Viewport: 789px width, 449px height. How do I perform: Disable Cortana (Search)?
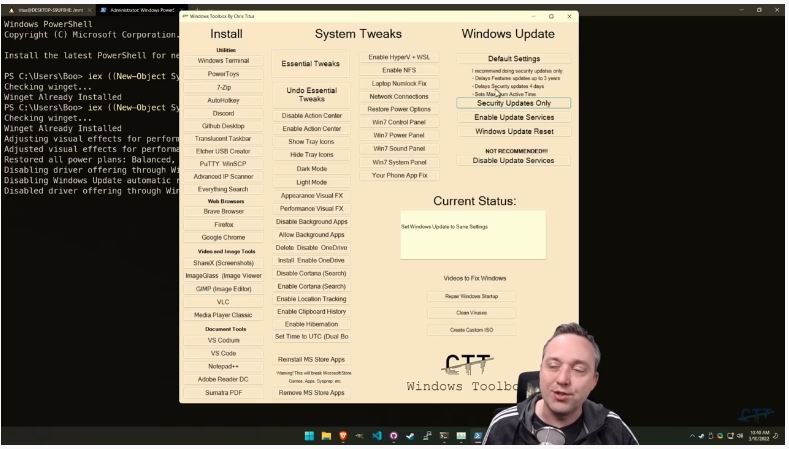click(x=311, y=273)
